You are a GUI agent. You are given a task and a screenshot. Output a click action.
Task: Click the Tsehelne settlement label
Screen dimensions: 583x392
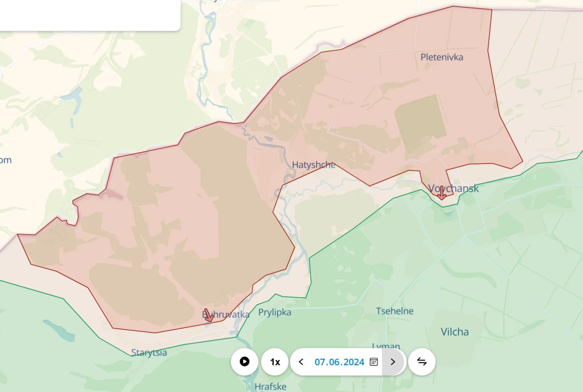pos(395,311)
